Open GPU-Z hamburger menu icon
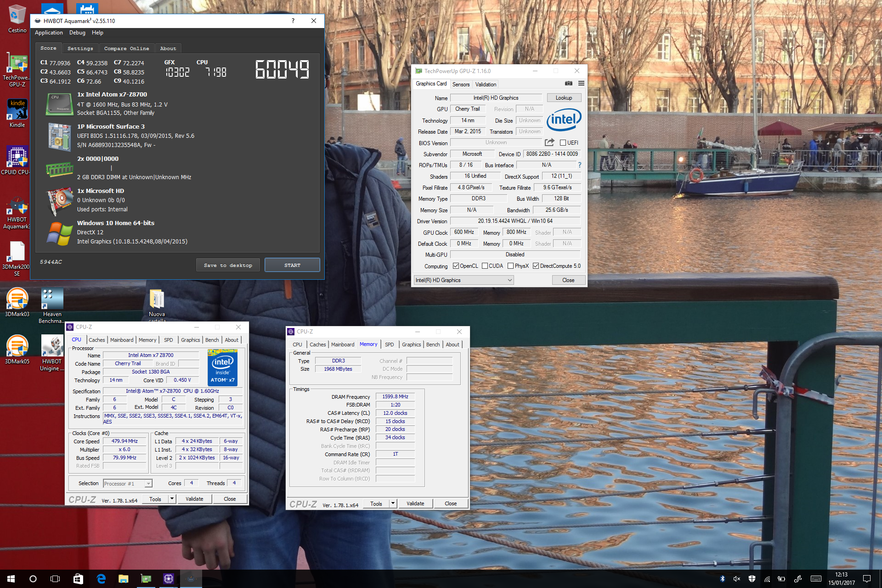The height and width of the screenshot is (588, 882). point(581,84)
